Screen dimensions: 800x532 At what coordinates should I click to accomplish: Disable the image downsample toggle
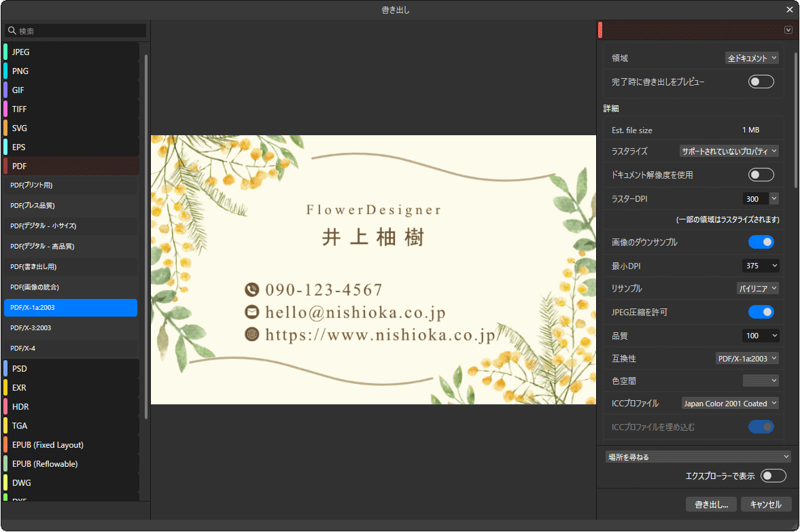coord(761,242)
